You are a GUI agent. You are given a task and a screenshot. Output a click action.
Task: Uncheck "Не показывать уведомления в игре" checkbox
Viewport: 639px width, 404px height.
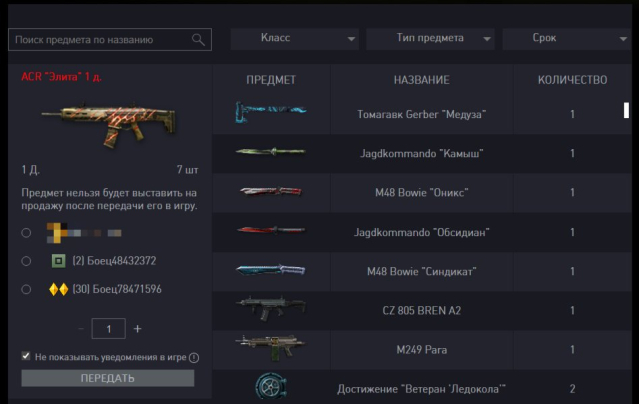pyautogui.click(x=26, y=356)
